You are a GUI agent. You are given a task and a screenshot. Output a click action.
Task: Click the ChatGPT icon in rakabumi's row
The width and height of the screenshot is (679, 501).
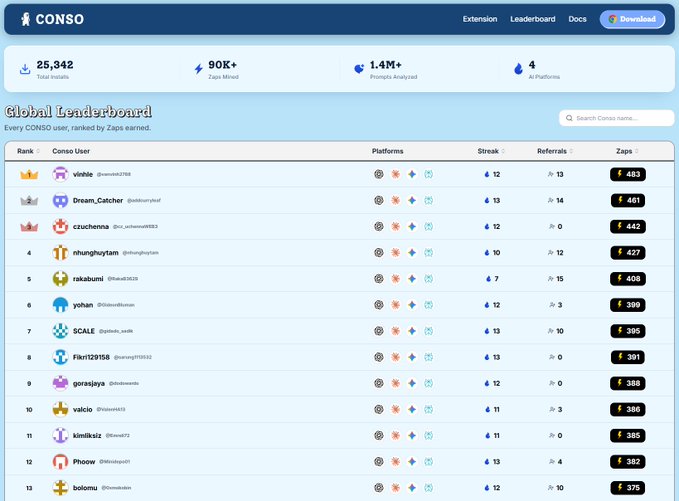pyautogui.click(x=379, y=279)
